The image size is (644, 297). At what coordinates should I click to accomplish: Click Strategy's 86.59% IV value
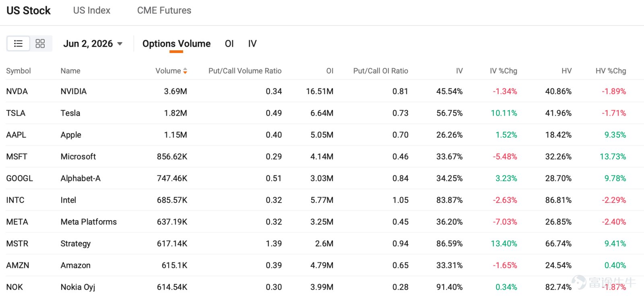click(450, 243)
